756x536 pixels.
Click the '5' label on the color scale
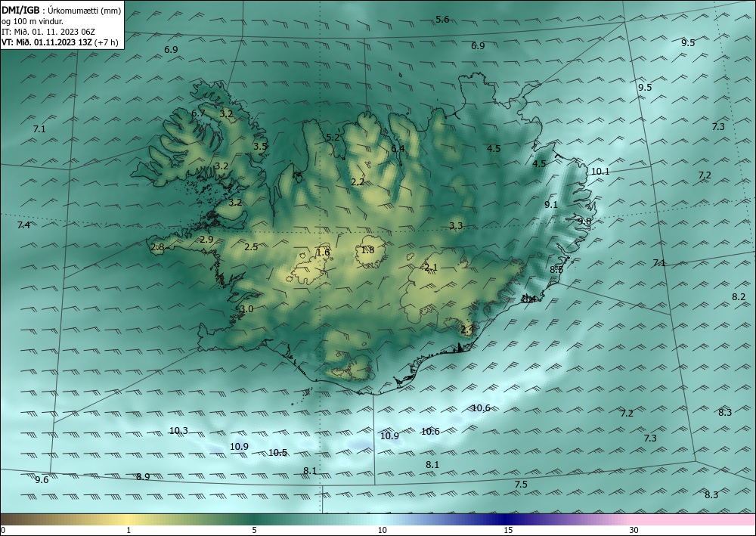coord(254,531)
